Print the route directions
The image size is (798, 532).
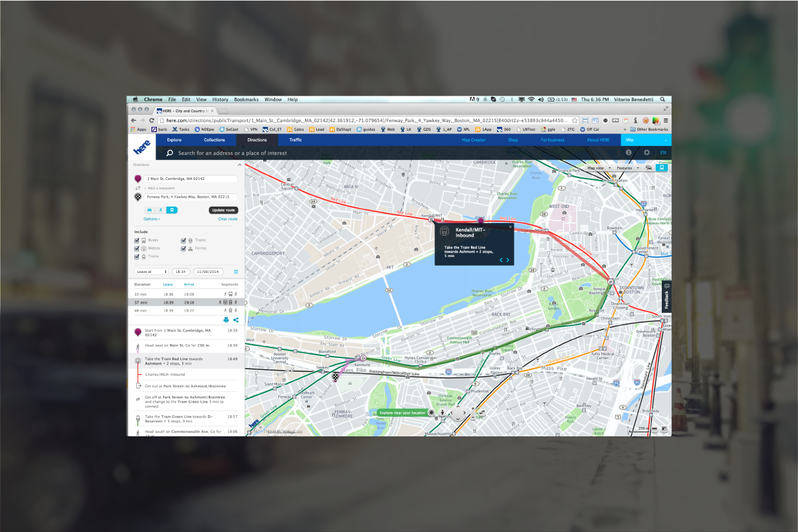(x=226, y=319)
